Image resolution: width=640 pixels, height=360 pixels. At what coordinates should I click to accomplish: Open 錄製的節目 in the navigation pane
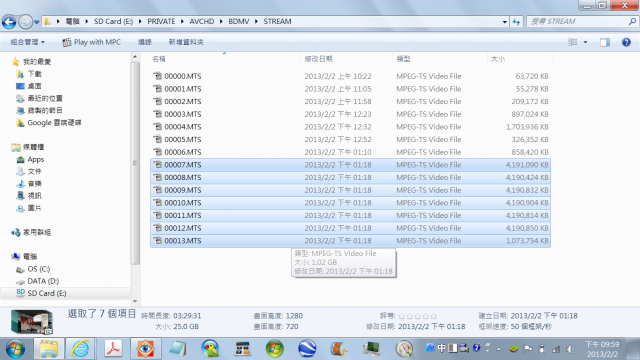[x=40, y=111]
